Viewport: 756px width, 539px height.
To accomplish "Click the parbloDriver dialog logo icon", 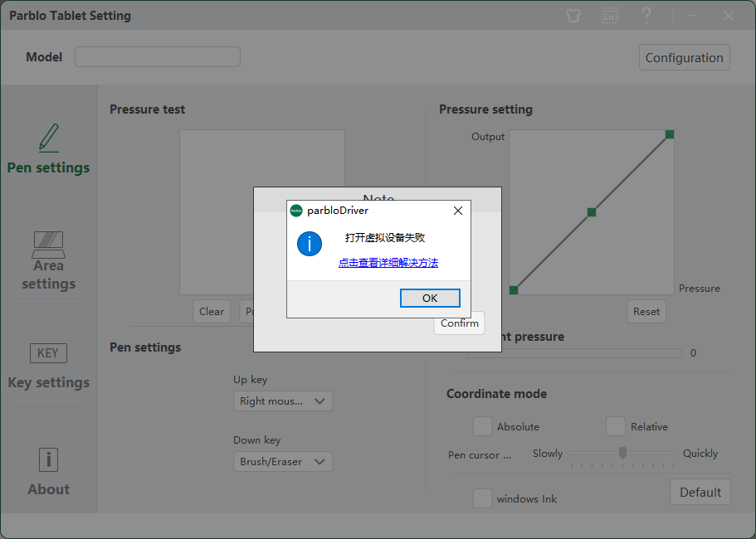I will [x=296, y=211].
